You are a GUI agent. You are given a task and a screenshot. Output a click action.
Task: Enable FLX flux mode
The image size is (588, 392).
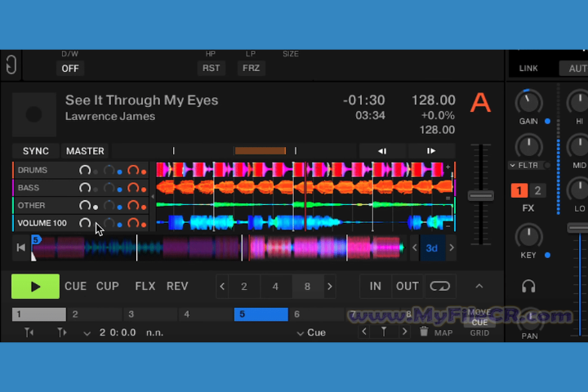click(145, 286)
